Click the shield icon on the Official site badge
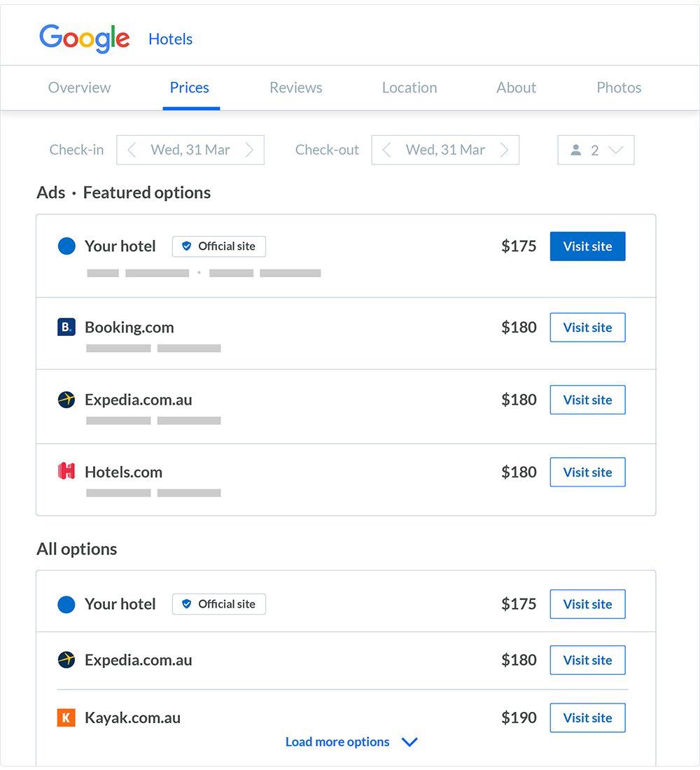This screenshot has height=770, width=700. (x=186, y=246)
